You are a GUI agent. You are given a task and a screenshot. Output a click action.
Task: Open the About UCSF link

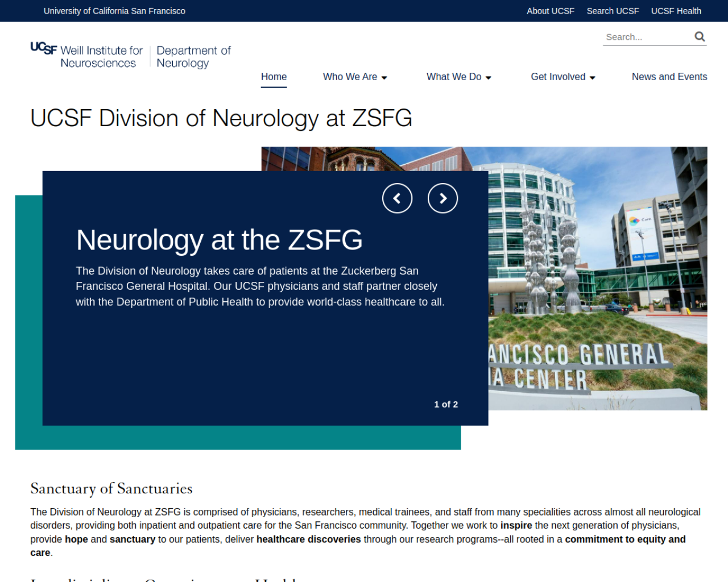click(551, 11)
